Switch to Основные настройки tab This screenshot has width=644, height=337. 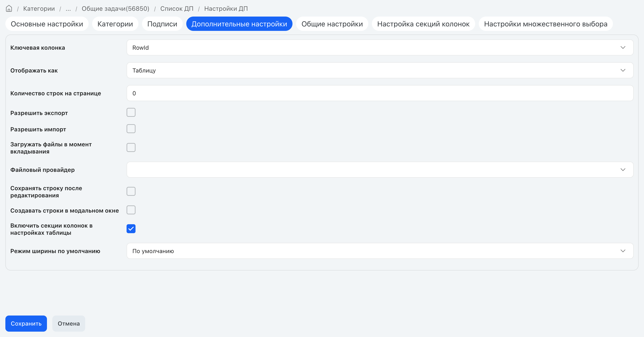[x=47, y=24]
